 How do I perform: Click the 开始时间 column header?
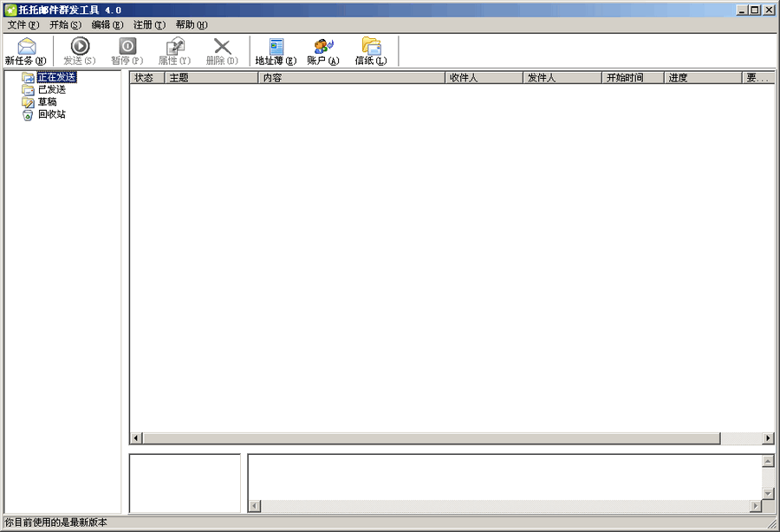click(x=633, y=78)
